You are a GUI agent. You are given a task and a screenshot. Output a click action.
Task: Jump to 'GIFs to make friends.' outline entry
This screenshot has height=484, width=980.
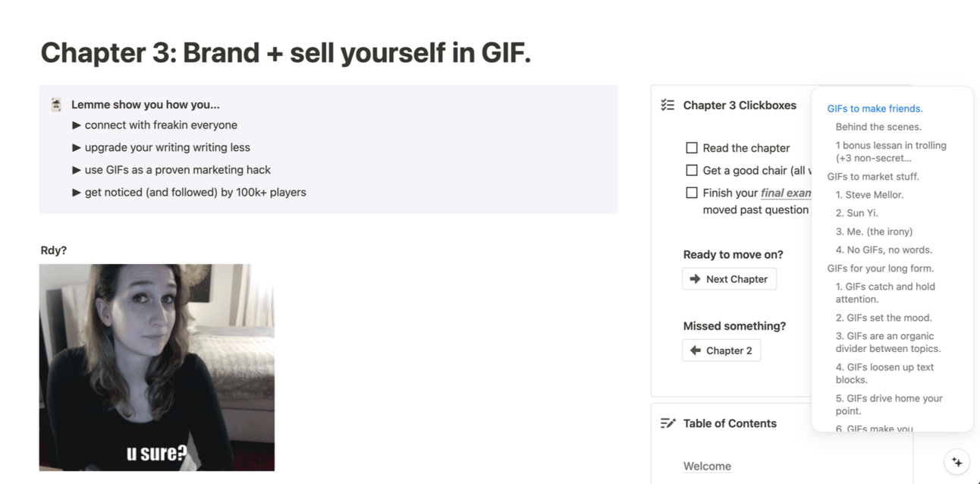point(875,108)
